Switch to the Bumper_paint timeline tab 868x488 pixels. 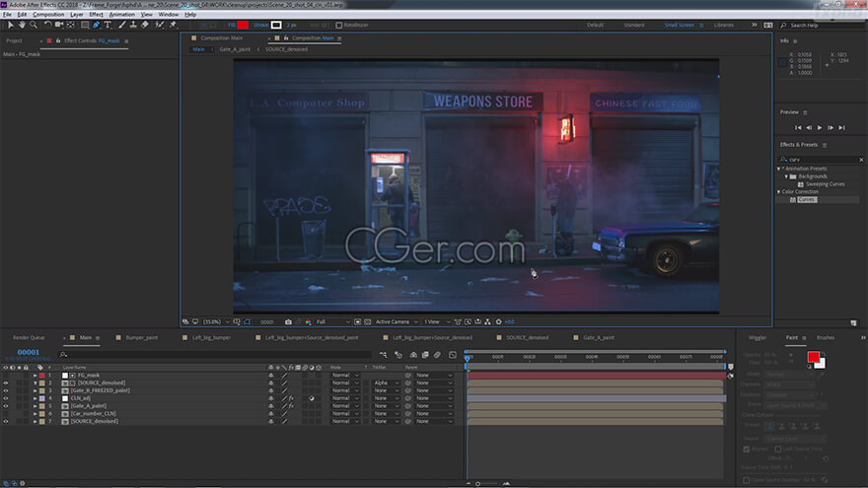(x=142, y=337)
